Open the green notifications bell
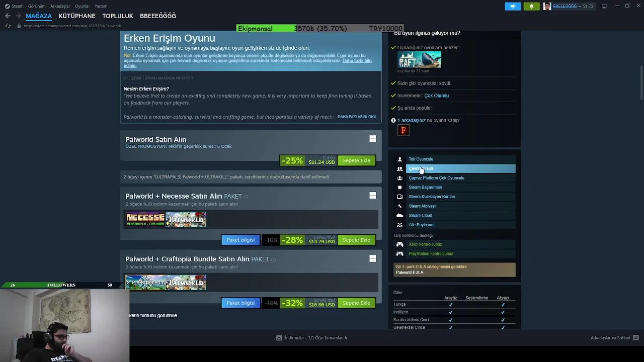 531,6
